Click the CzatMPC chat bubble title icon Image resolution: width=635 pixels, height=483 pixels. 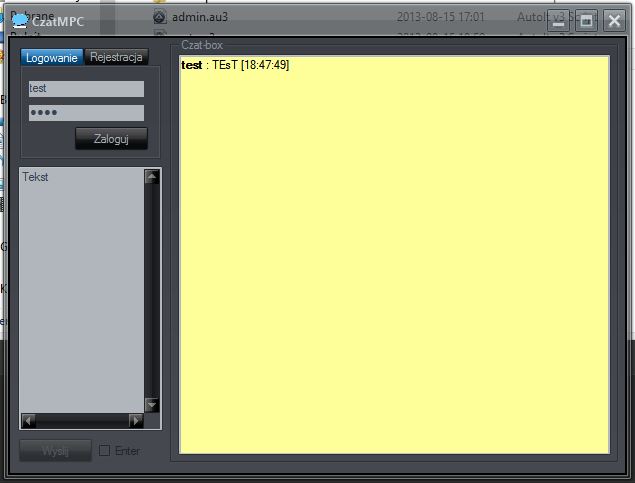click(19, 20)
